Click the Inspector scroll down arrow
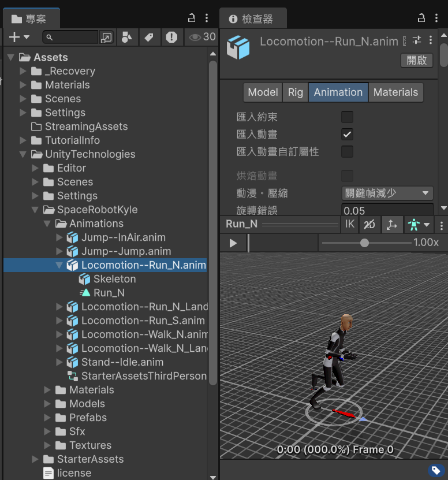The width and height of the screenshot is (448, 480). [x=444, y=208]
